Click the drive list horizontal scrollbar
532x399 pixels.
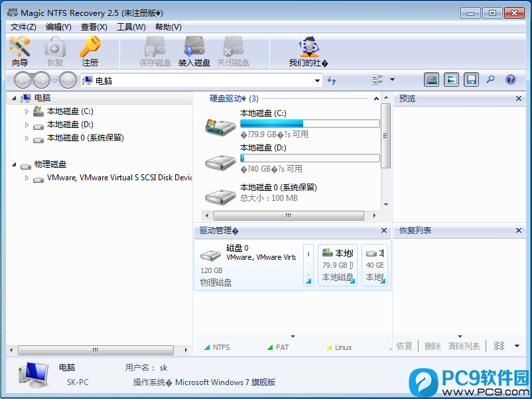tap(289, 215)
